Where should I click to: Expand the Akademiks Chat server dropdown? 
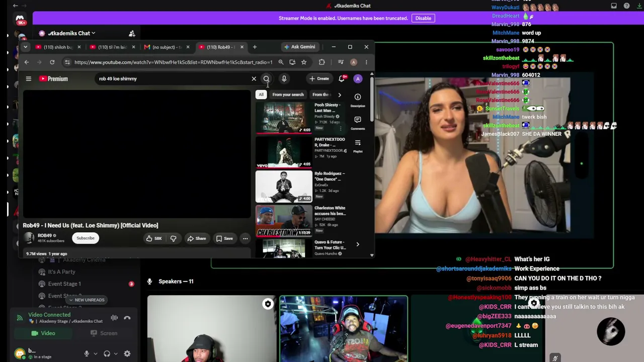coord(71,33)
